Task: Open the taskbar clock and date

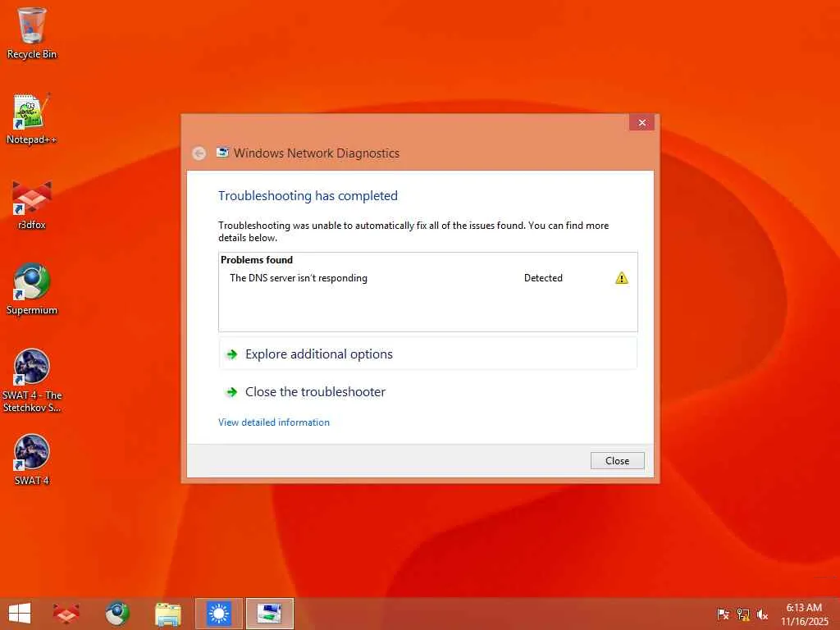Action: tap(804, 614)
